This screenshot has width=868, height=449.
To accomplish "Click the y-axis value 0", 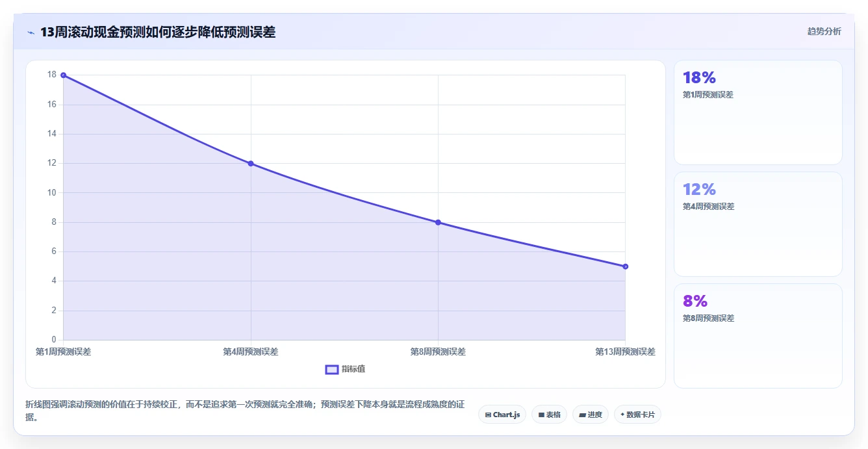I will (x=55, y=340).
